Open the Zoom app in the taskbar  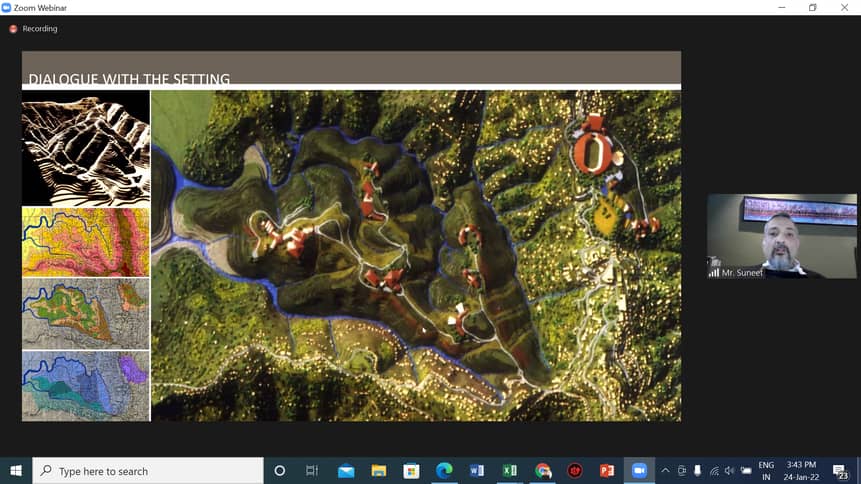tap(639, 471)
